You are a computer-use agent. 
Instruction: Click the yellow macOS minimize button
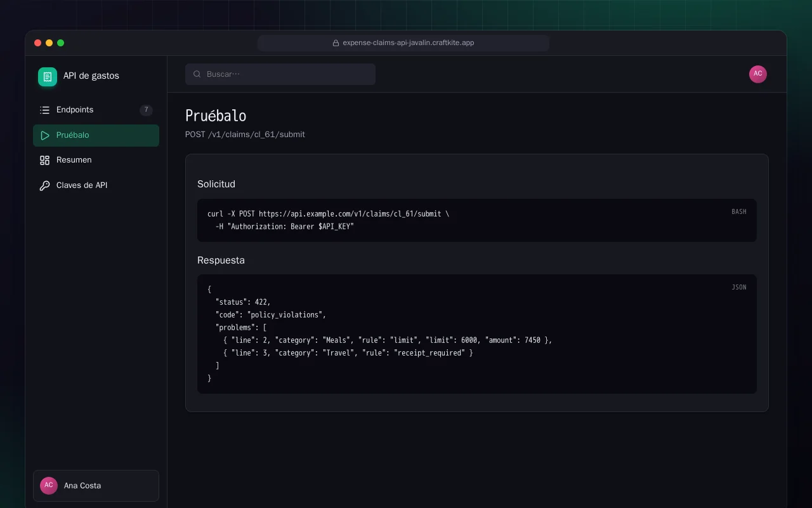(x=49, y=43)
